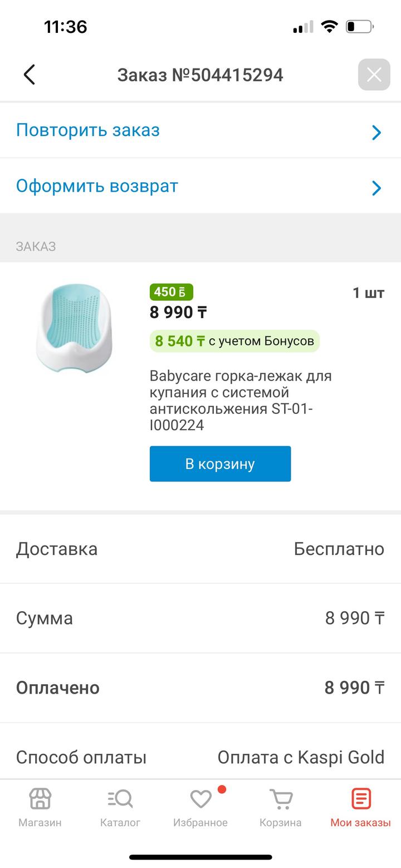
Task: Open the Babycare product thumbnail
Action: [x=74, y=328]
